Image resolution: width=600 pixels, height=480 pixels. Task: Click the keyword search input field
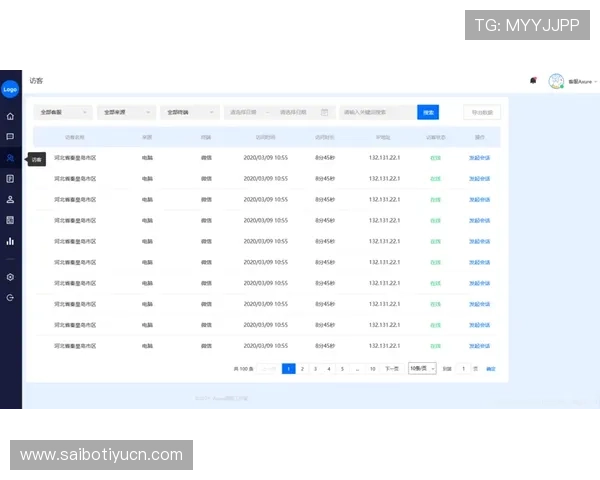click(377, 113)
